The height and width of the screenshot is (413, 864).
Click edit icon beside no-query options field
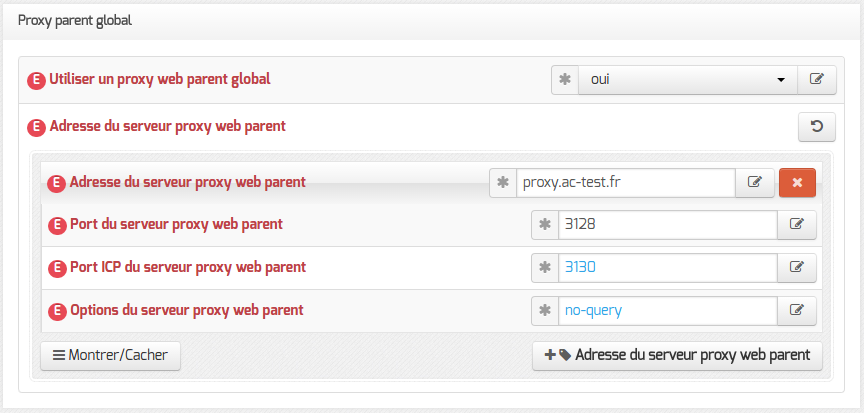coord(797,311)
